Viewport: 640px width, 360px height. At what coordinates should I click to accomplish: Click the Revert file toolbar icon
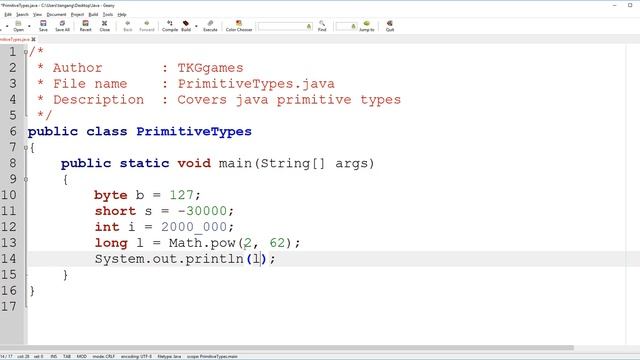point(85,26)
